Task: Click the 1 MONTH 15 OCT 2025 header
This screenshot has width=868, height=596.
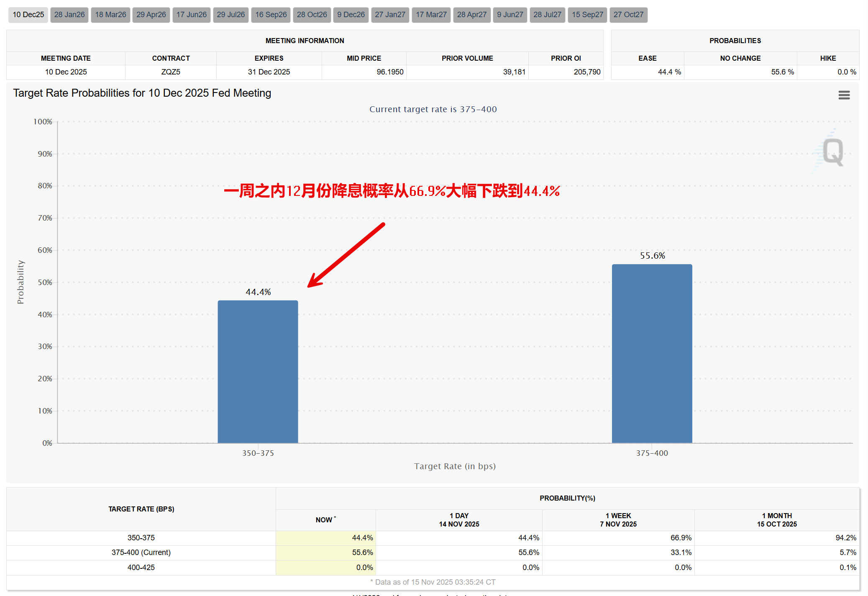Action: [x=777, y=520]
